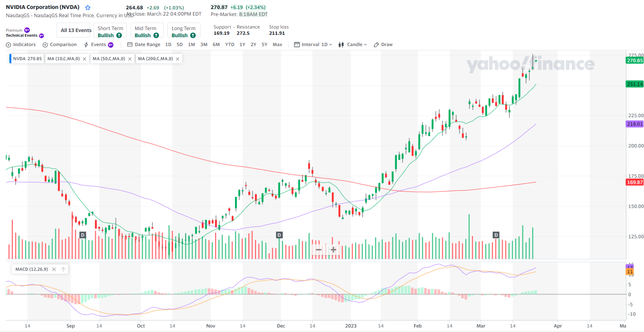Open Indicators with its plus icon

point(9,45)
